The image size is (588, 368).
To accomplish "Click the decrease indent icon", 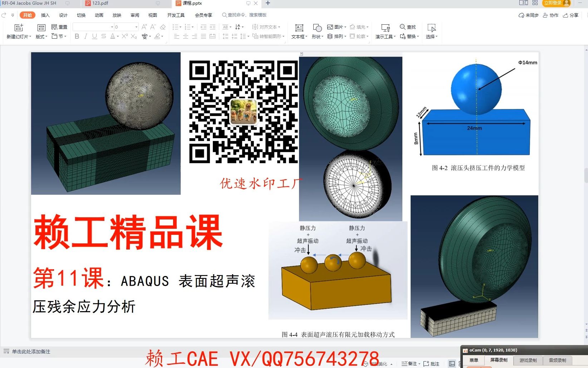I will click(x=204, y=27).
